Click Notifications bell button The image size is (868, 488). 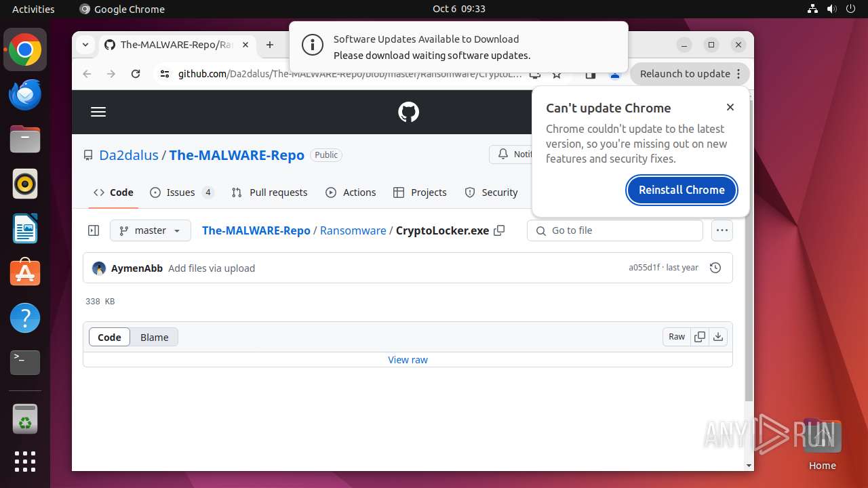pyautogui.click(x=510, y=155)
